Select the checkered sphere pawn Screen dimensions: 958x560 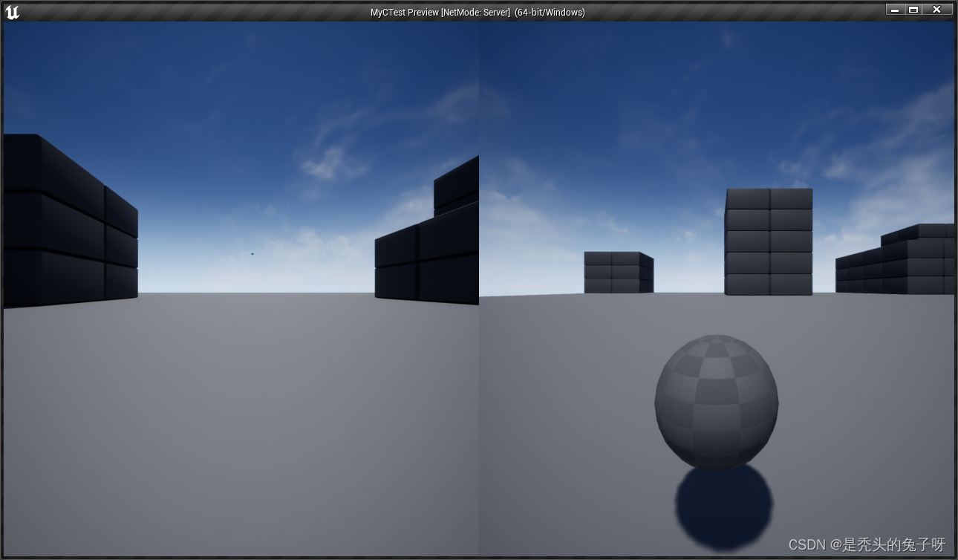pos(715,401)
